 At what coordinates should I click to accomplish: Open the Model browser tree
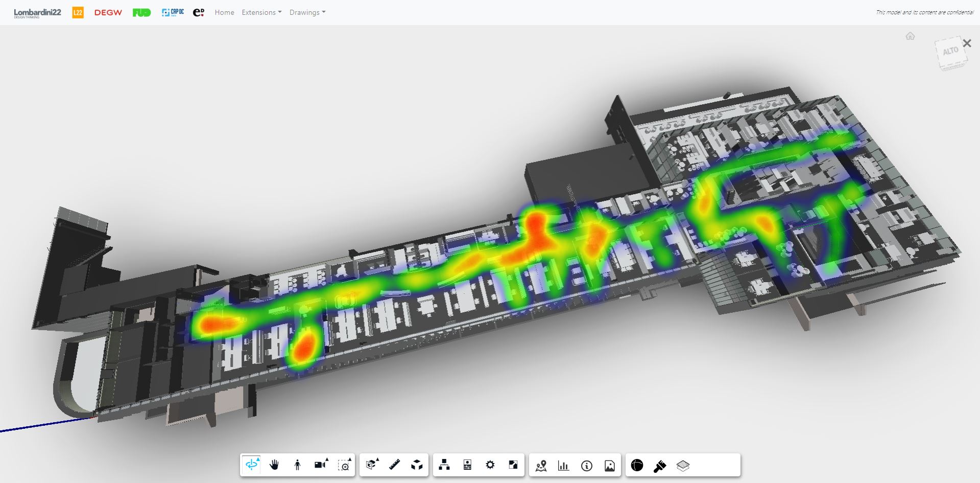[x=444, y=465]
